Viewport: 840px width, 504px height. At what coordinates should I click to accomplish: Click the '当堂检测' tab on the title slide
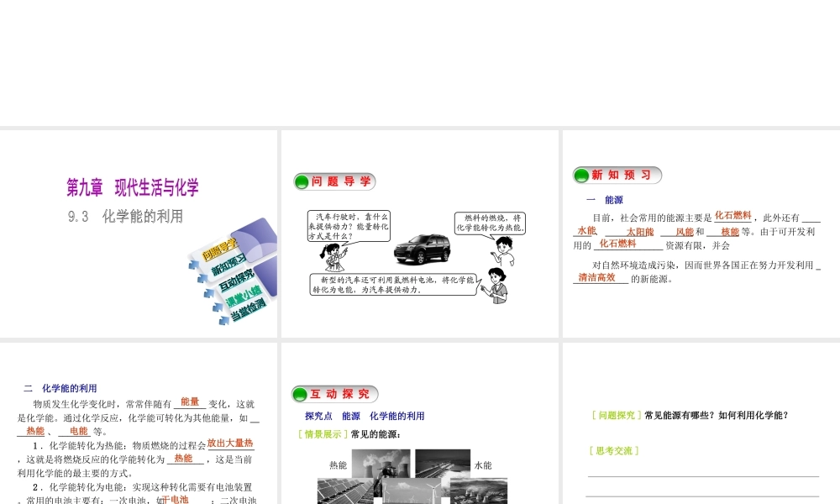coord(248,310)
